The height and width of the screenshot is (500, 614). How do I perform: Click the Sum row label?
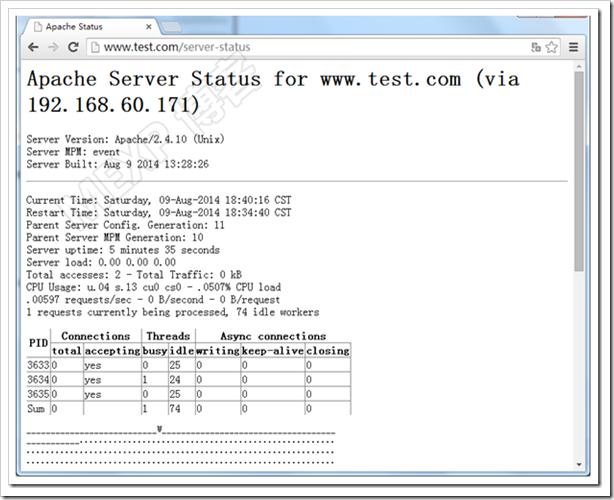tap(36, 409)
